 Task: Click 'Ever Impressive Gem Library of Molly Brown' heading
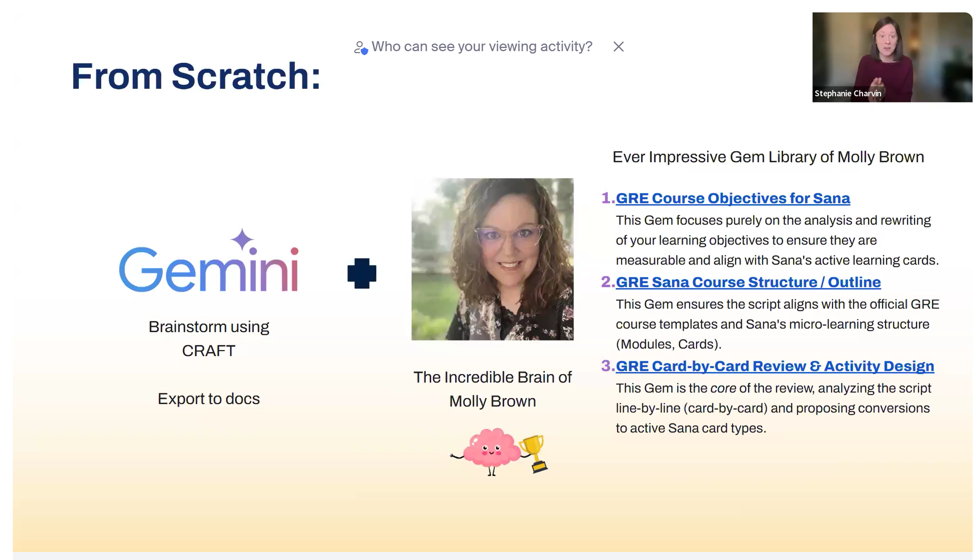768,157
